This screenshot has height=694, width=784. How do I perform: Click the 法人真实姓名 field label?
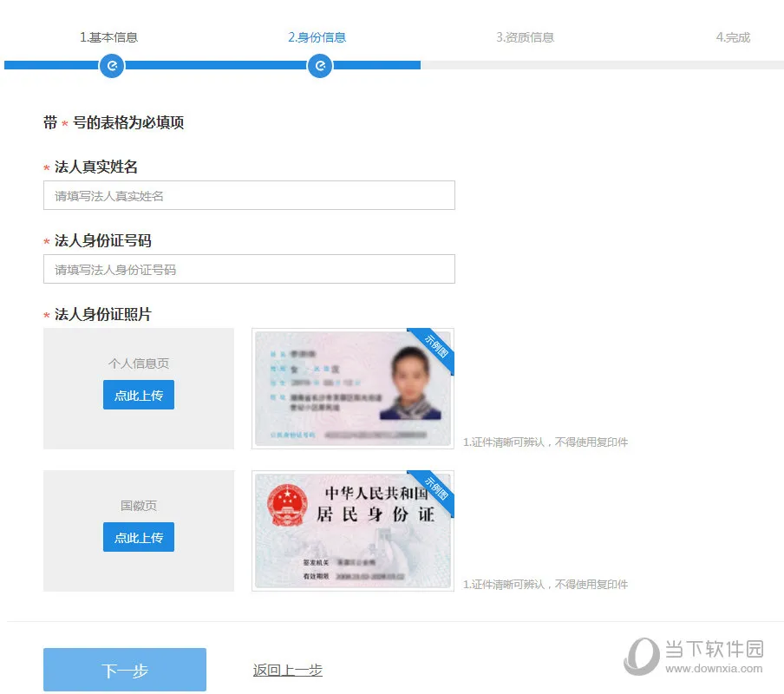tap(95, 167)
